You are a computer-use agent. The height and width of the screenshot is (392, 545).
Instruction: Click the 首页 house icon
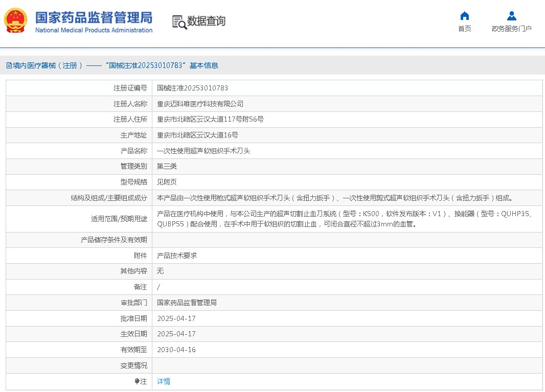click(464, 16)
